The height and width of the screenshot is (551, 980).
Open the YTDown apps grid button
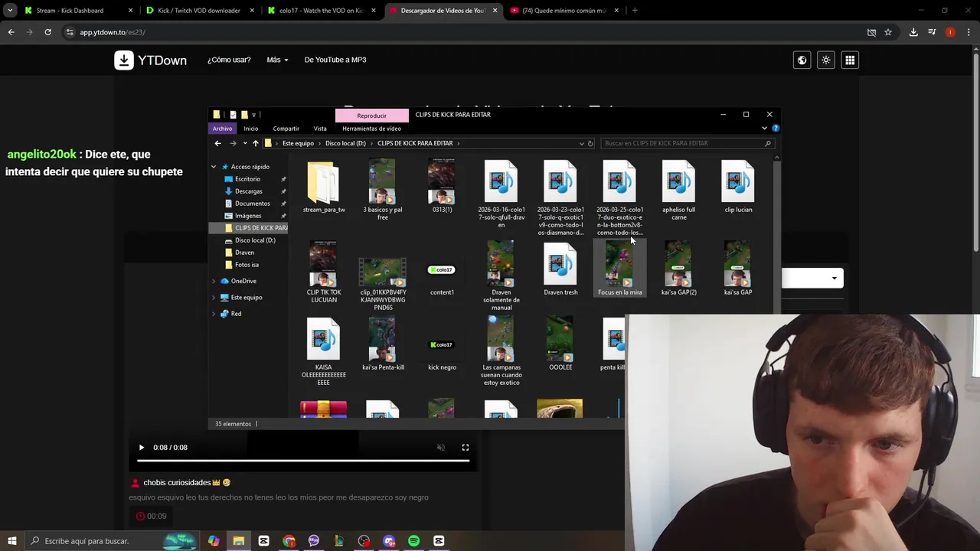850,60
